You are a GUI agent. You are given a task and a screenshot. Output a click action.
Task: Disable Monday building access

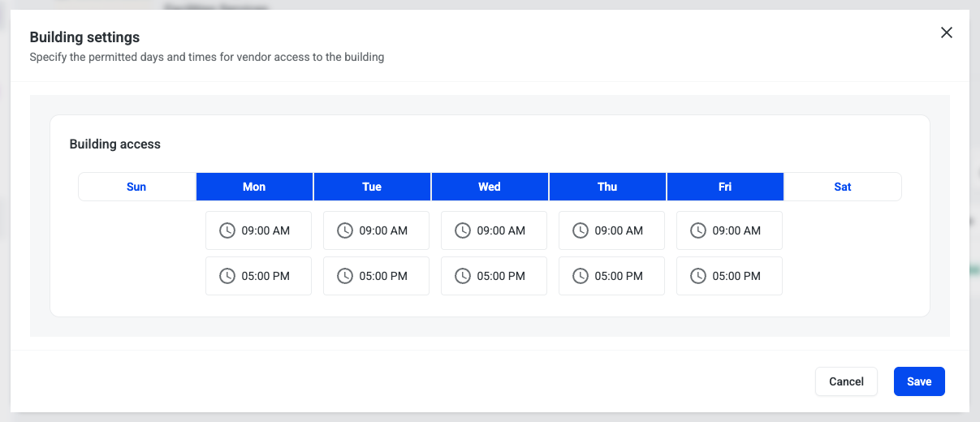(x=254, y=187)
